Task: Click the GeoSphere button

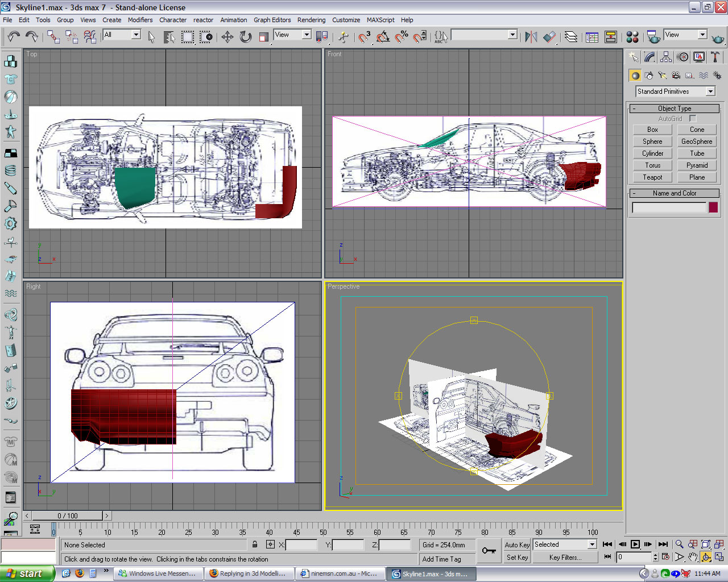Action: pos(697,142)
